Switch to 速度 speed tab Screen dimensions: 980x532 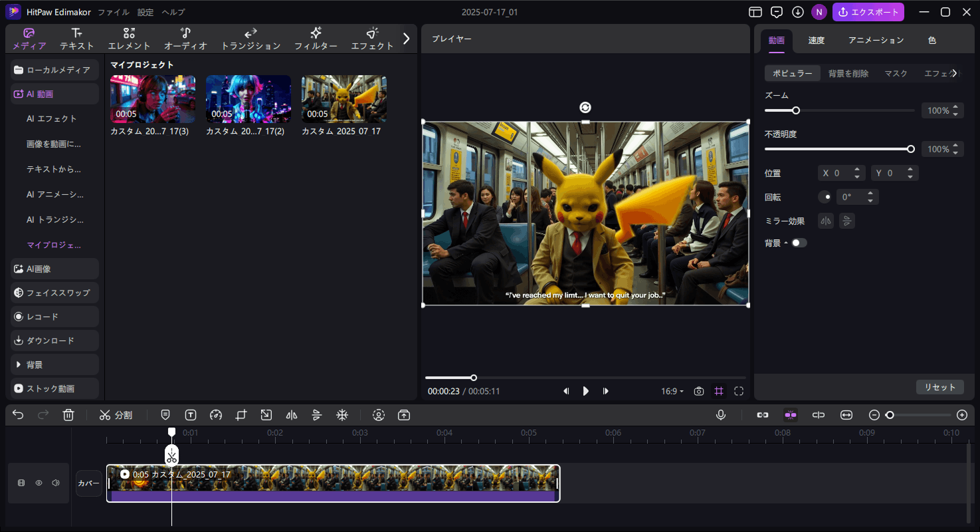click(x=817, y=41)
